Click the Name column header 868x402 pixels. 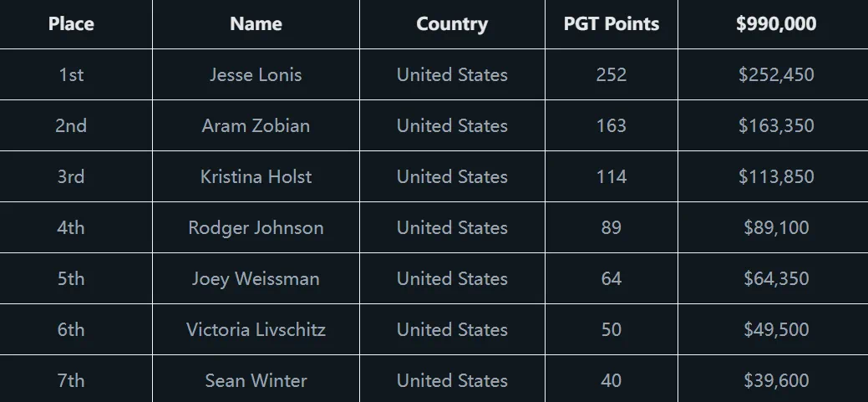coord(256,24)
